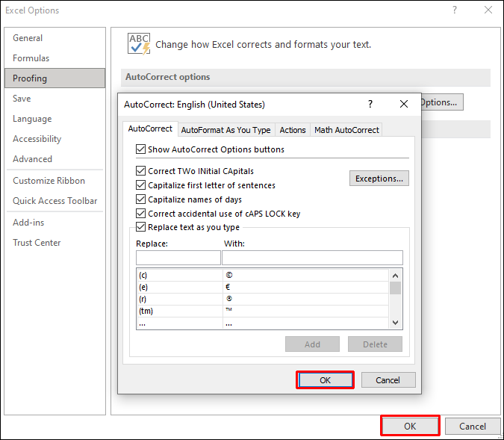
Task: Disable Replace text as you type
Action: click(140, 227)
